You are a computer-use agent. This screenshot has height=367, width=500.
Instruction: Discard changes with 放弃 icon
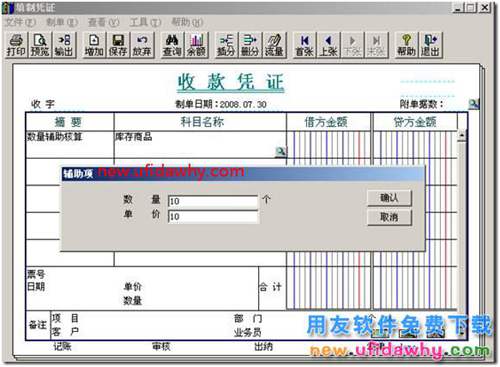(x=142, y=45)
